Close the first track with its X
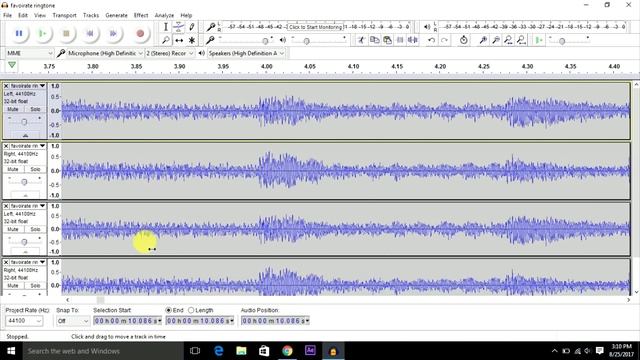Screen dimensions: 640x360 (x=6, y=86)
